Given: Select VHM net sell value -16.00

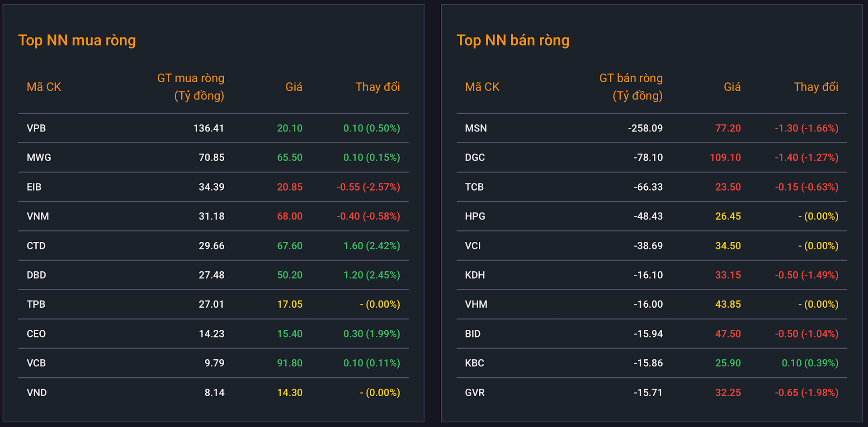Looking at the screenshot, I should click(648, 305).
